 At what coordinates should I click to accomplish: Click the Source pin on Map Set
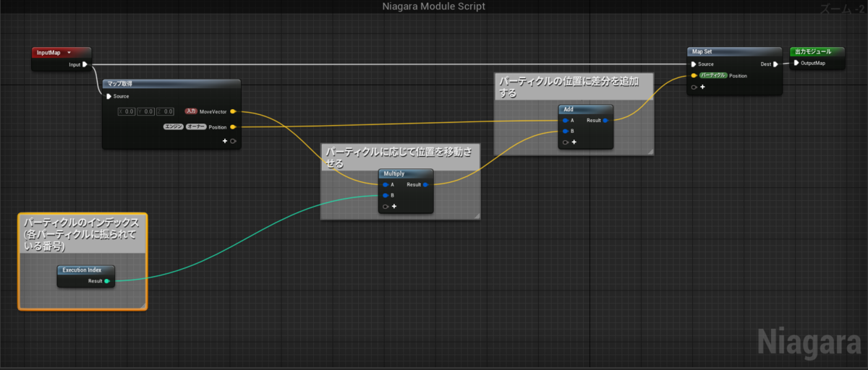(694, 64)
